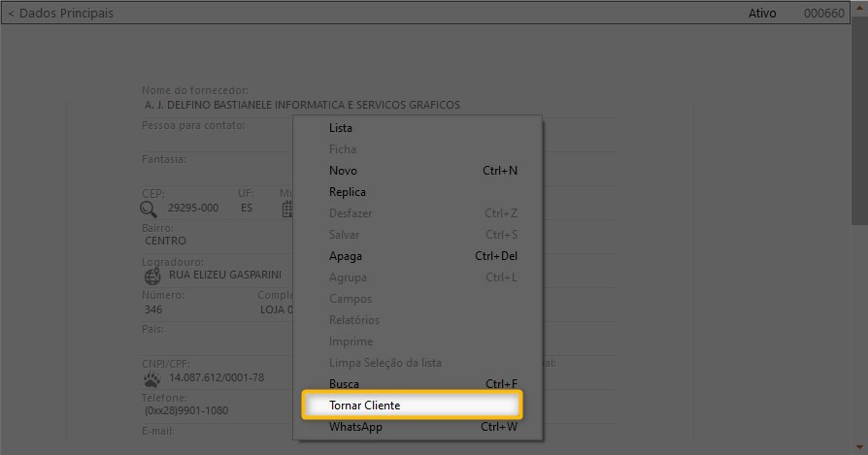Choose WhatsApp in the context menu

[x=355, y=427]
